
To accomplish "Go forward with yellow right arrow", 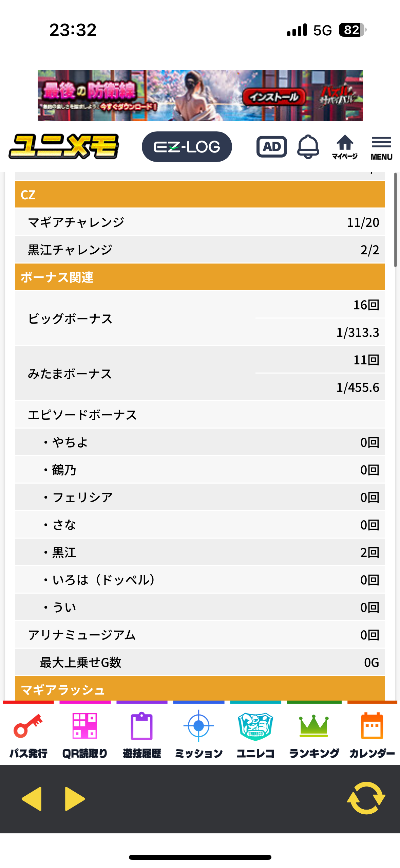I will (75, 799).
